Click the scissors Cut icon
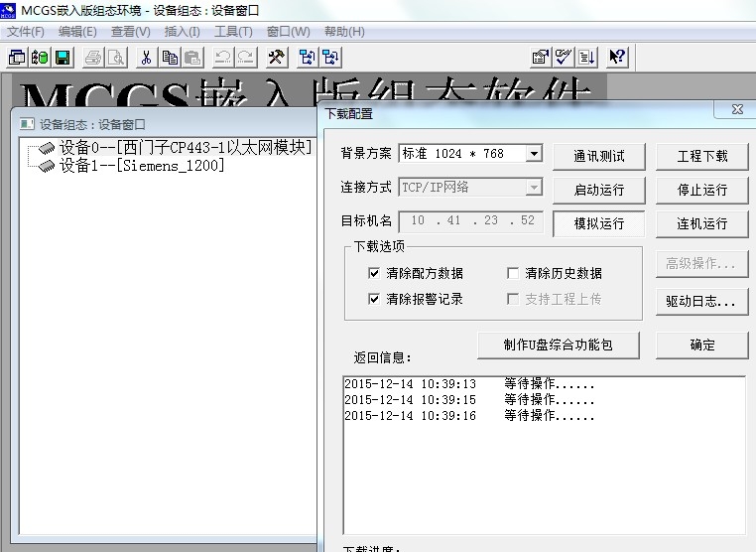Viewport: 756px width, 552px height. coord(147,58)
